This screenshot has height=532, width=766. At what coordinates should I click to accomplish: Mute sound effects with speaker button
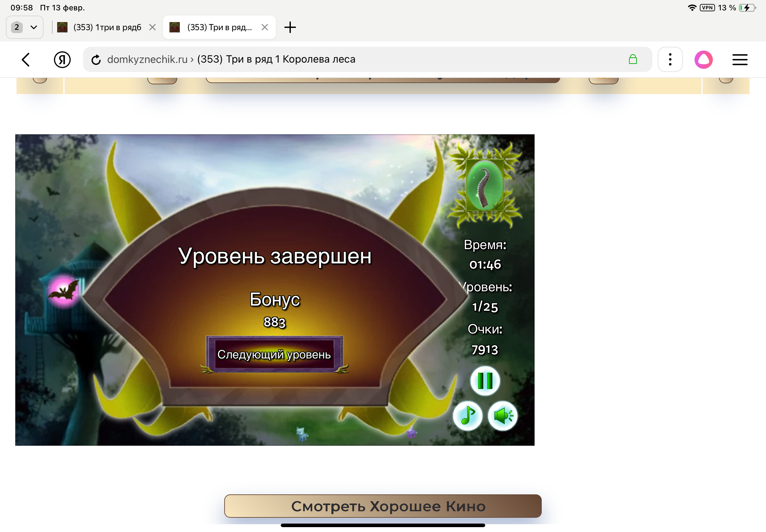click(502, 415)
